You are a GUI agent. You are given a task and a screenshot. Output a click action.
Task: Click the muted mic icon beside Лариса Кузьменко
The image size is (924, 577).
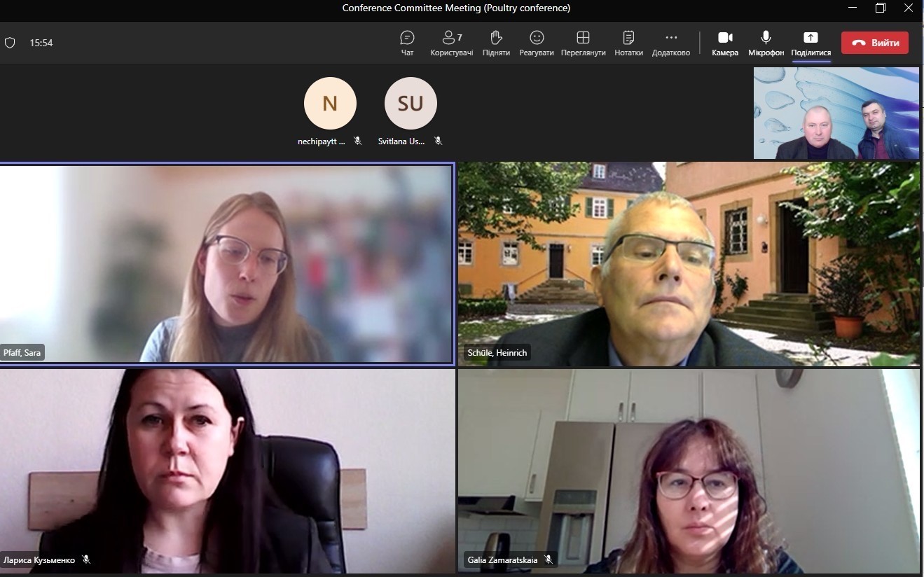86,559
